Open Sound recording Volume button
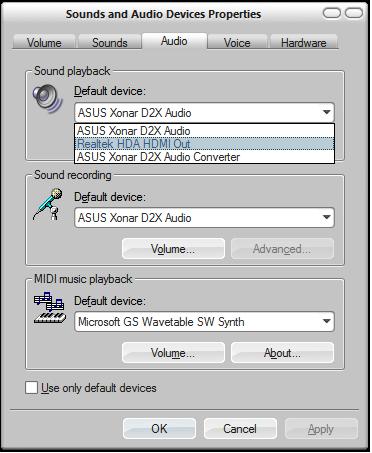The width and height of the screenshot is (372, 453). pos(173,249)
